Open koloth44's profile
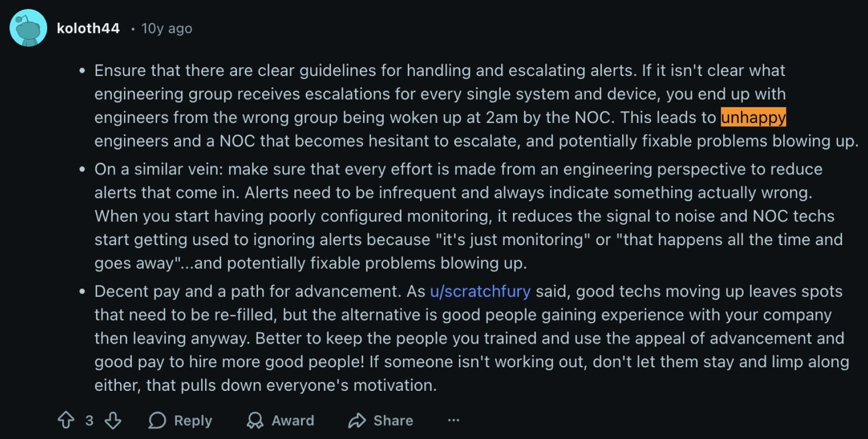The height and width of the screenshot is (439, 868). [x=89, y=28]
